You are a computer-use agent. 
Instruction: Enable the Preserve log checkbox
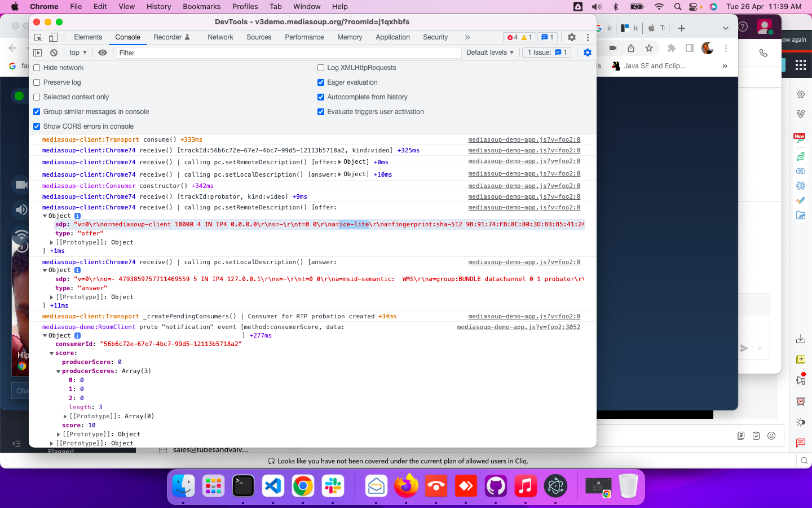coord(37,82)
